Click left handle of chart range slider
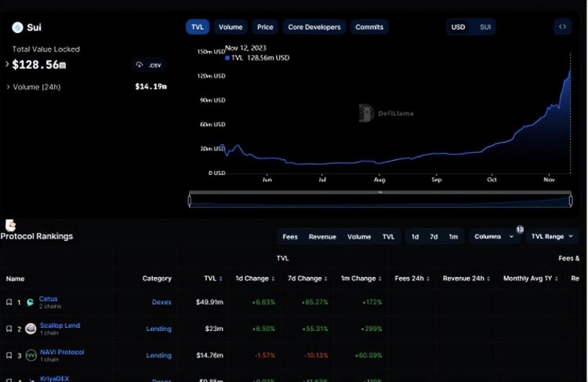Viewport: 588px width, 382px height. [x=190, y=201]
